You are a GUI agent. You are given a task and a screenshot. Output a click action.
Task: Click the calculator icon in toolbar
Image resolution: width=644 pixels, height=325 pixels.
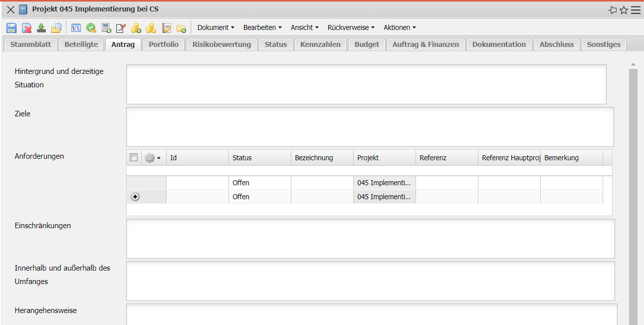point(106,28)
